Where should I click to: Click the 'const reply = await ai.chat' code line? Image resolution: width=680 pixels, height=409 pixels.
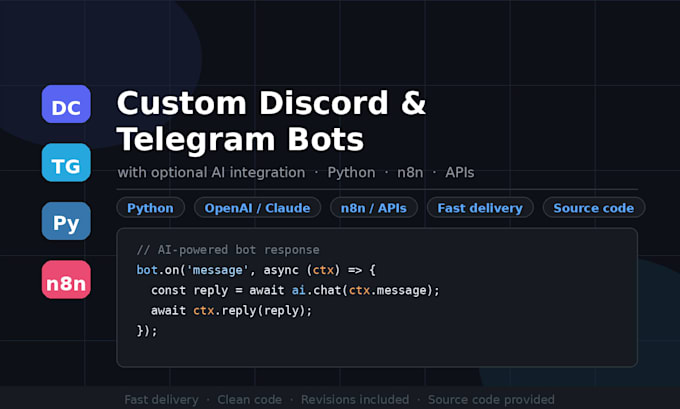(x=295, y=290)
